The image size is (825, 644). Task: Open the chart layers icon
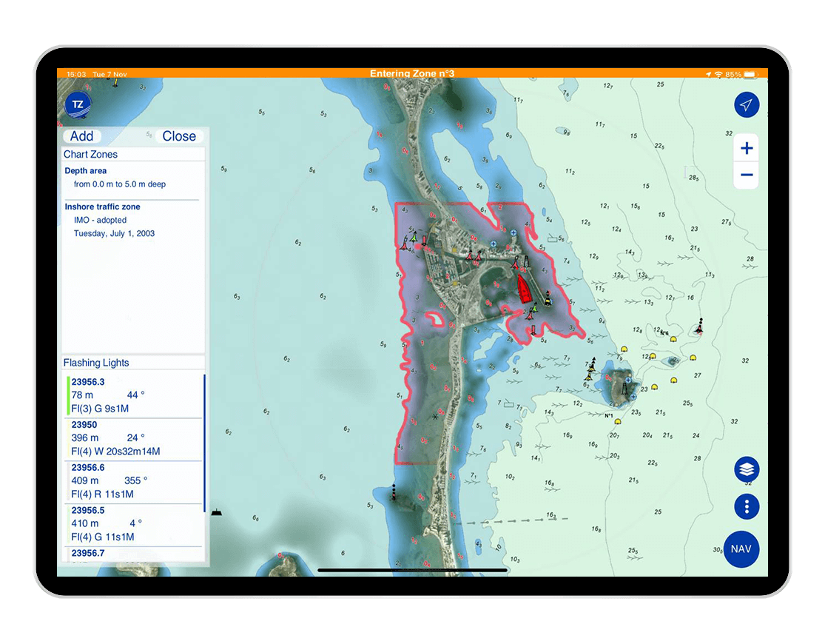[747, 469]
